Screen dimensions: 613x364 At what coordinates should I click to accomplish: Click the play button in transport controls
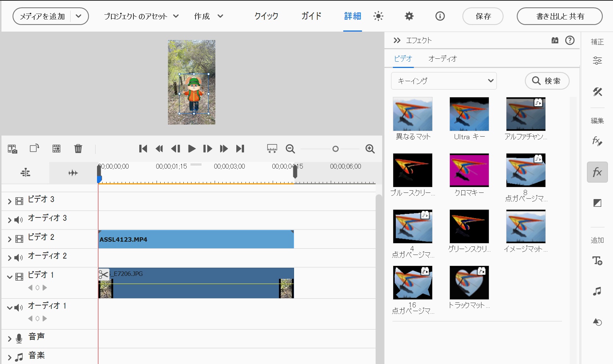click(x=191, y=149)
